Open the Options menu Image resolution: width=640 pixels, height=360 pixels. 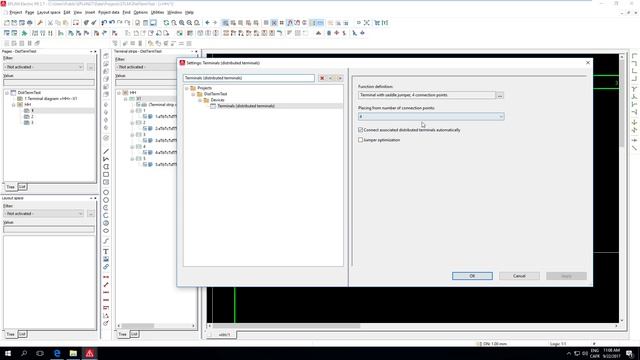(x=140, y=13)
